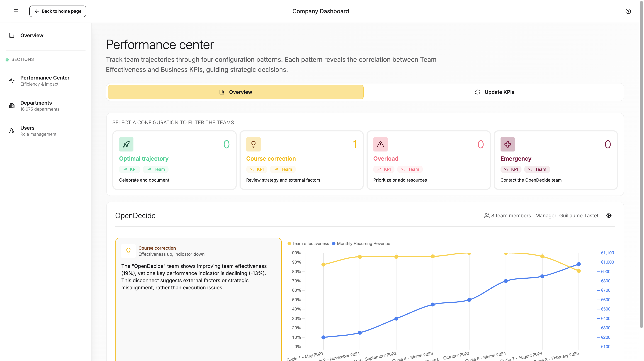Click Team badge in Course correction card

pos(283,169)
